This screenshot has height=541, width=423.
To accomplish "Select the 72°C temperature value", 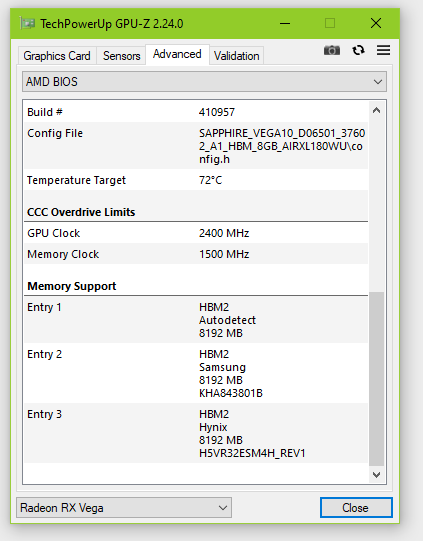I will click(x=210, y=180).
